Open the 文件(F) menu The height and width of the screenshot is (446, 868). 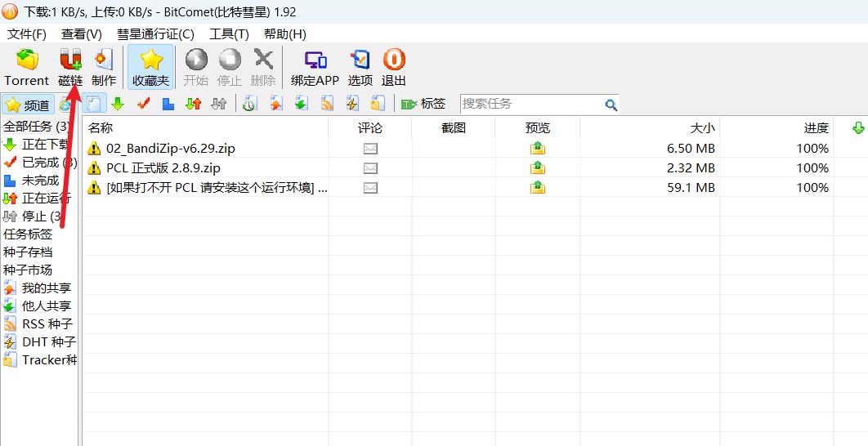(x=27, y=34)
